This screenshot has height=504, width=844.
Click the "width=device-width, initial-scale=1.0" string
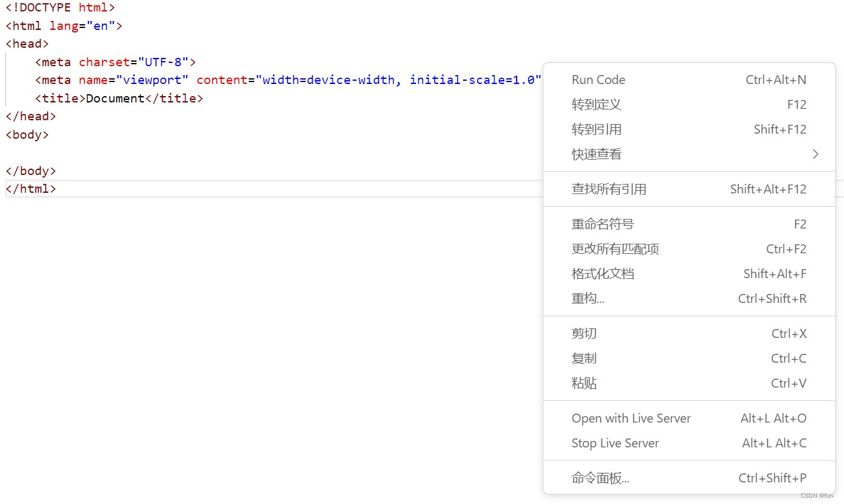click(398, 80)
